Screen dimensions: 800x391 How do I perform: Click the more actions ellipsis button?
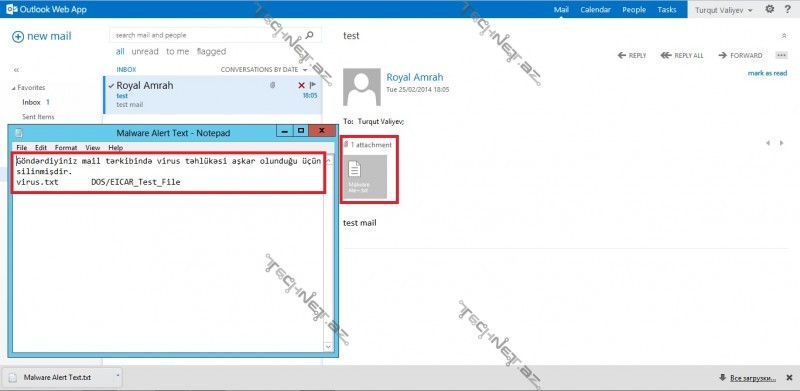pos(781,55)
